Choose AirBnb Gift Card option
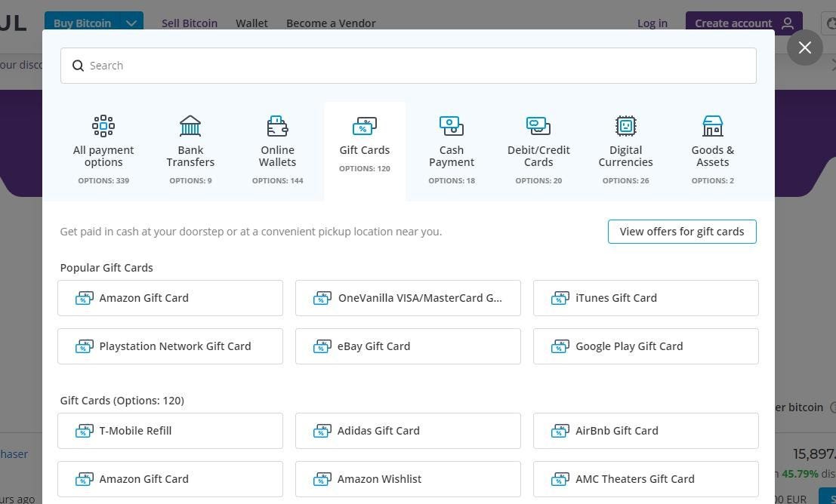Image resolution: width=836 pixels, height=504 pixels. click(646, 431)
